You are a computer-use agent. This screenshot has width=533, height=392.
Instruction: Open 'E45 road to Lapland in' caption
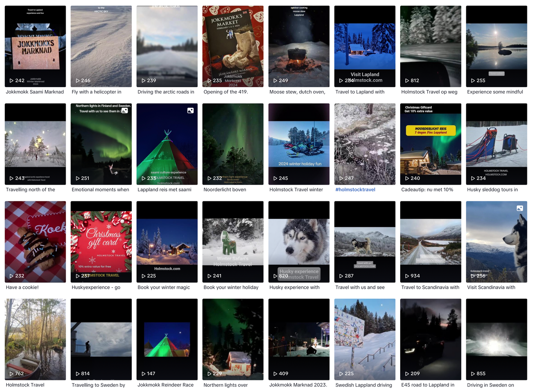[428, 385]
